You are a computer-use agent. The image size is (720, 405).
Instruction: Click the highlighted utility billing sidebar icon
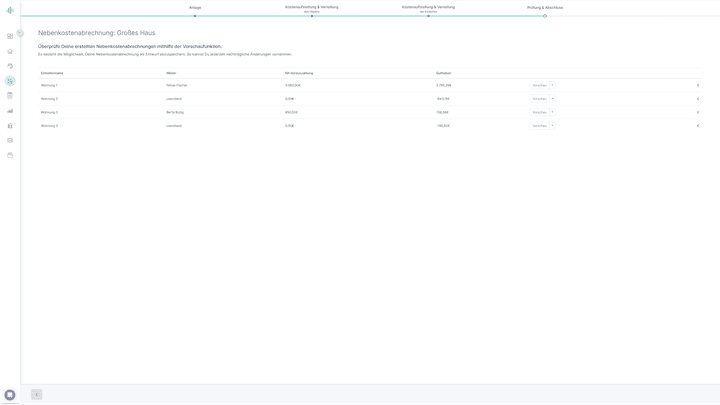coord(10,81)
